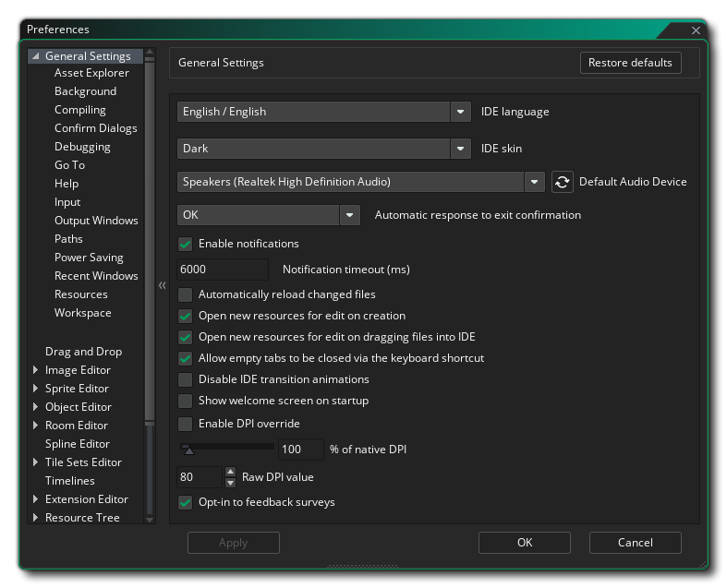Image resolution: width=727 pixels, height=588 pixels.
Task: Disable the Enable notifications checkbox
Action: coord(185,244)
